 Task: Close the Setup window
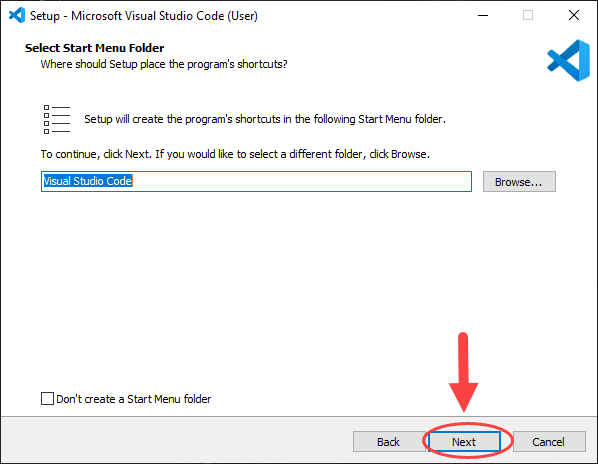click(574, 16)
